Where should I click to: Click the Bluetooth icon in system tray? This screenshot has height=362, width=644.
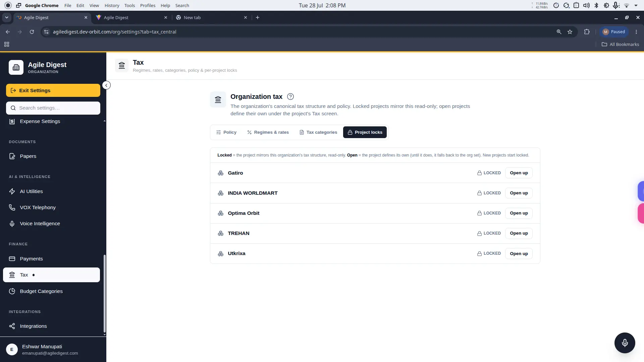pyautogui.click(x=596, y=5)
